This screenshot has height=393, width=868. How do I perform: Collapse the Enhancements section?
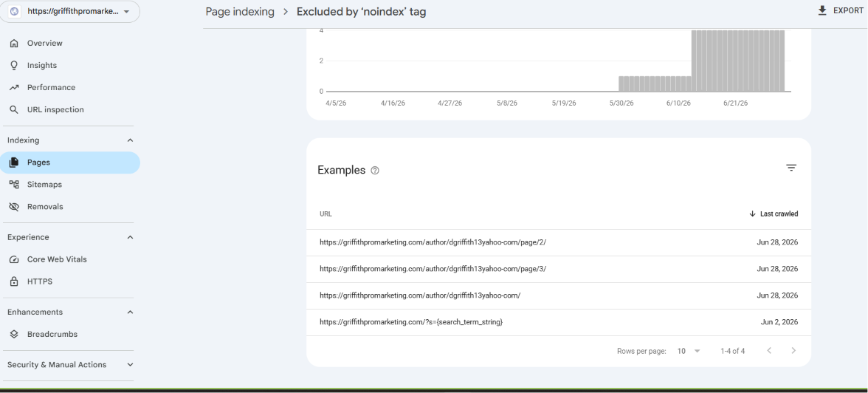coord(130,312)
